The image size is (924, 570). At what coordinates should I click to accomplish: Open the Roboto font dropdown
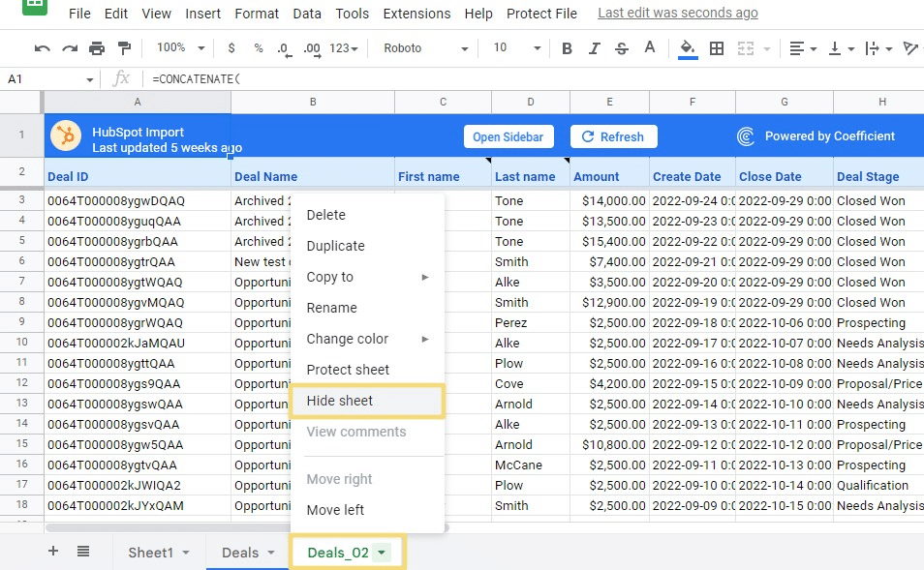(425, 48)
